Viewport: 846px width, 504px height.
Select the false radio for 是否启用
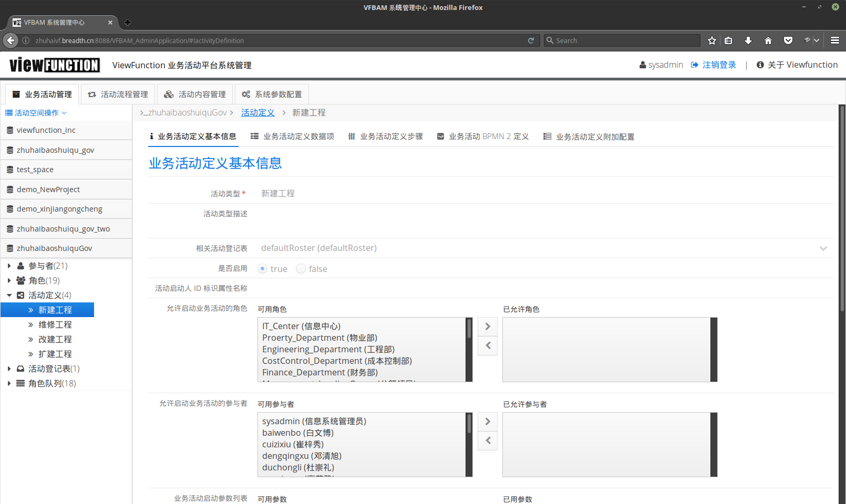301,269
